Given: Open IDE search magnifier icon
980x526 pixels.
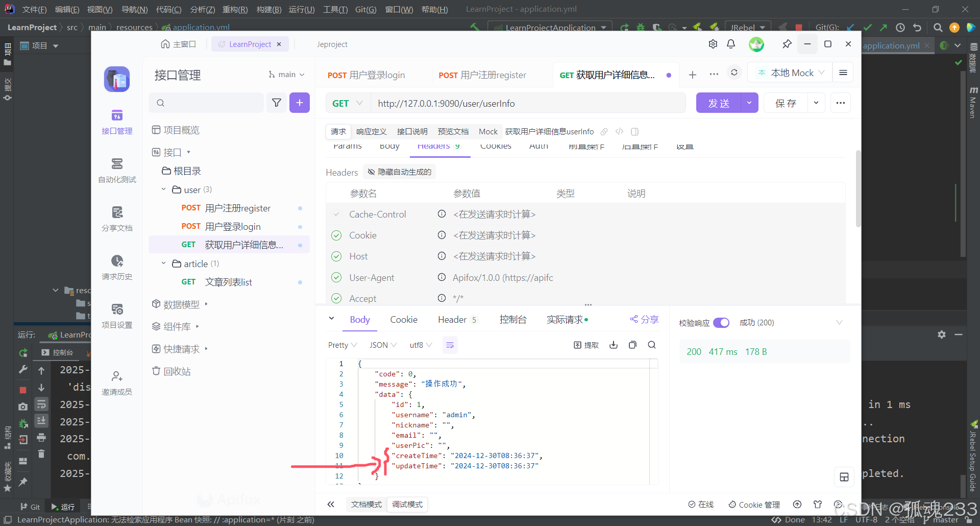Looking at the screenshot, I should pos(938,27).
